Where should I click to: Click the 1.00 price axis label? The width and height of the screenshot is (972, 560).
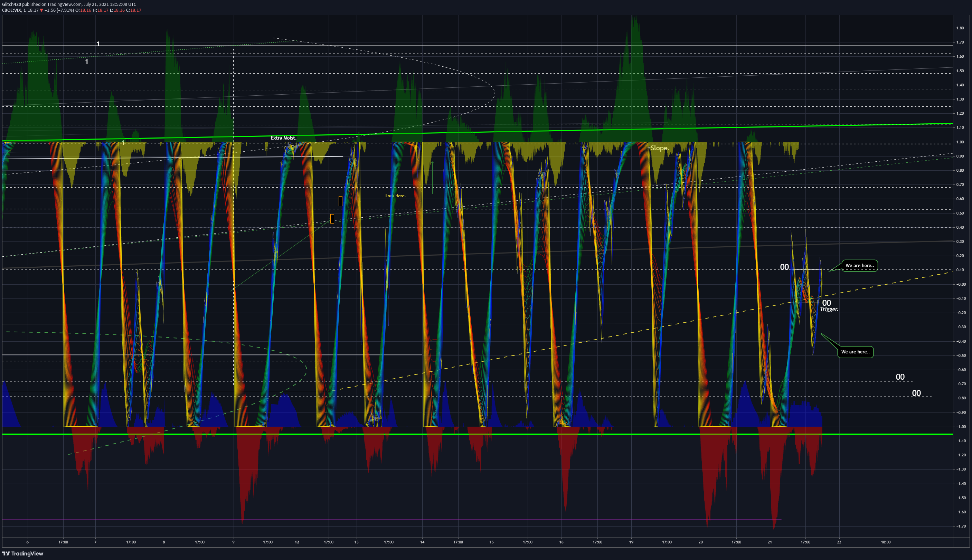coord(960,142)
